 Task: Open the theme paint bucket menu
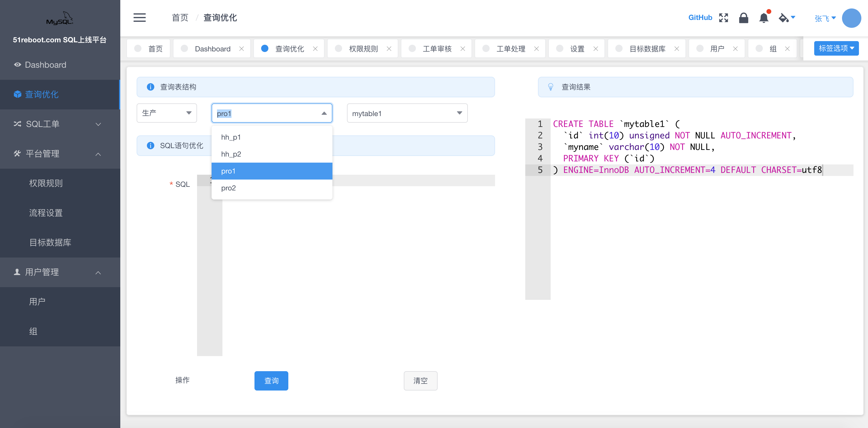(x=786, y=18)
